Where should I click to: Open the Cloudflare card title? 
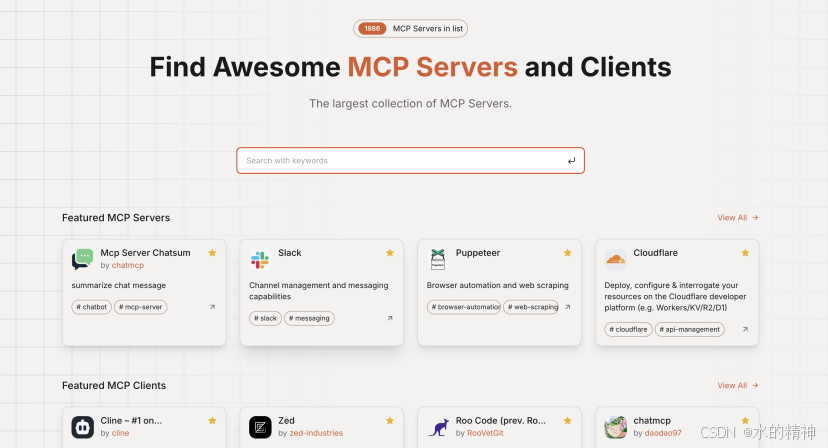(655, 253)
